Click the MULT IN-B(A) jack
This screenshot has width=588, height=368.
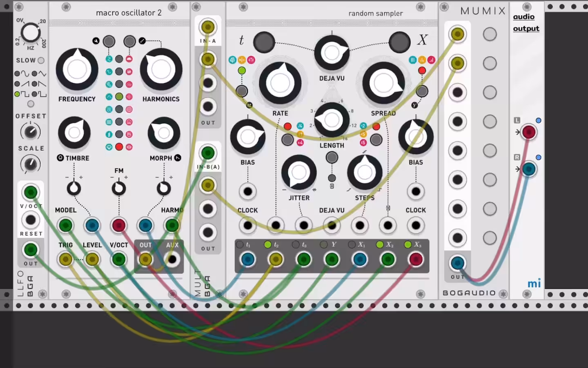pos(208,153)
